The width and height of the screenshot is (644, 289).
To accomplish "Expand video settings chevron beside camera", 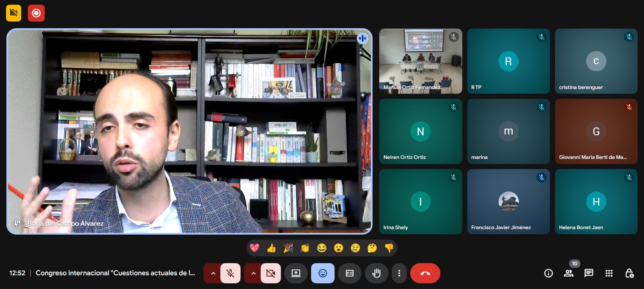I will [x=253, y=273].
